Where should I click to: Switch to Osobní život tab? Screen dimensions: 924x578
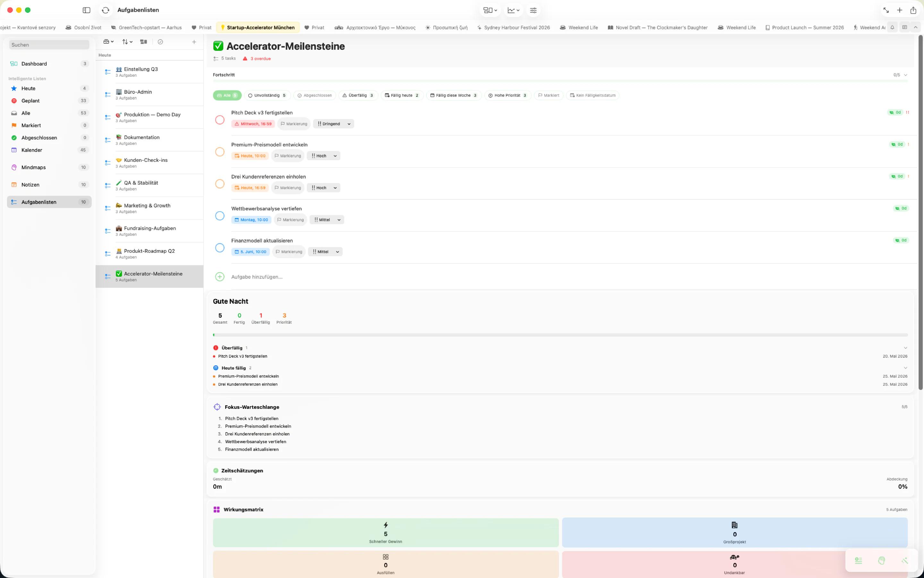tap(83, 28)
